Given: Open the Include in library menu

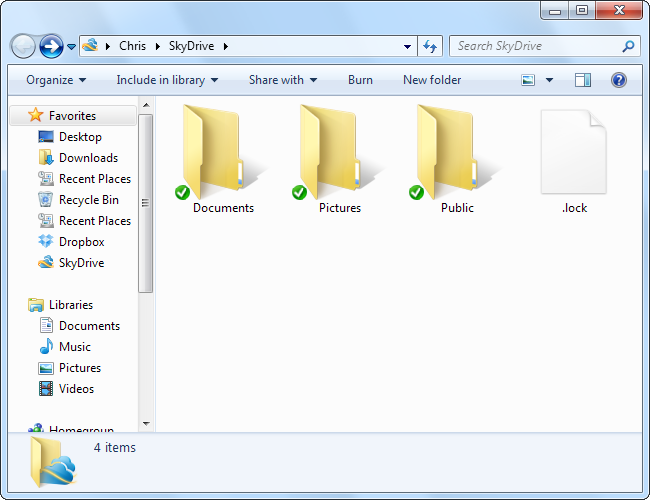Looking at the screenshot, I should (167, 80).
